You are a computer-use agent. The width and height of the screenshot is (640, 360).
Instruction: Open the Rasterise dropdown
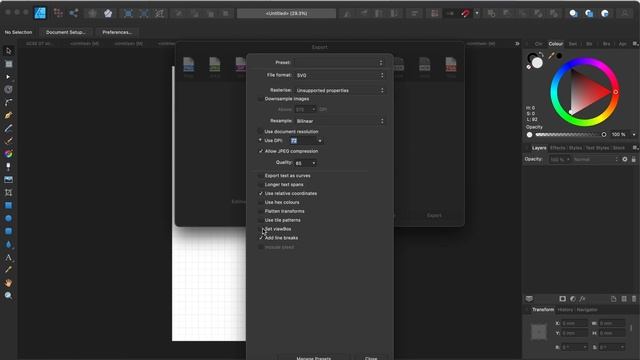click(340, 91)
